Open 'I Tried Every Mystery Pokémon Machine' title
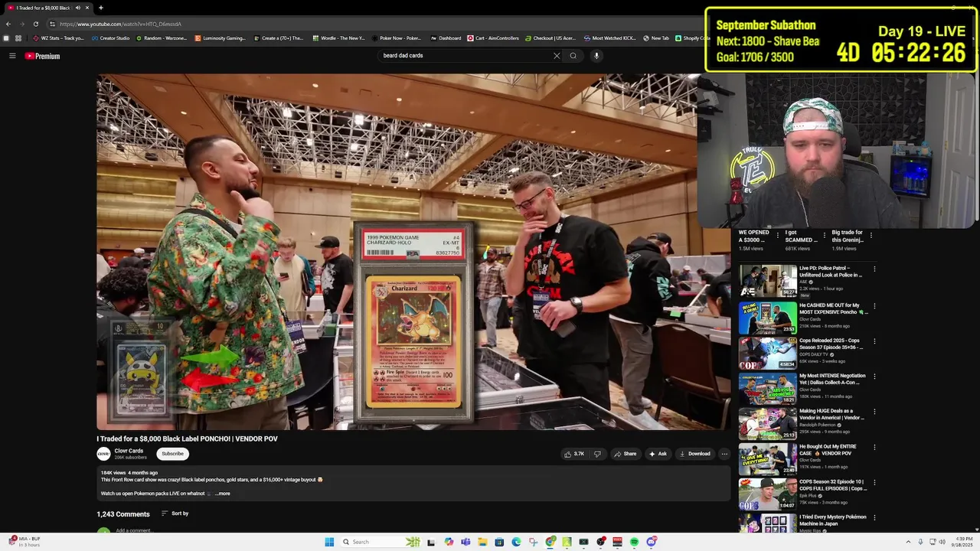 coord(833,520)
